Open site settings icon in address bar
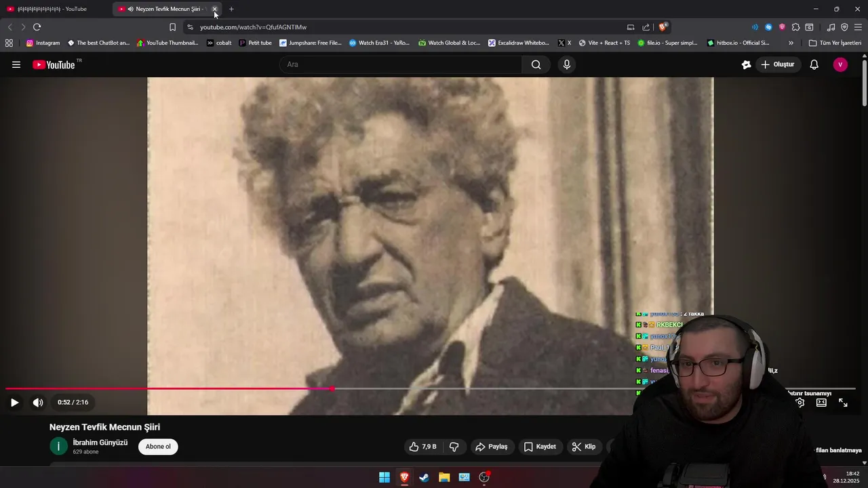Screen dimensions: 868x488 click(x=190, y=27)
